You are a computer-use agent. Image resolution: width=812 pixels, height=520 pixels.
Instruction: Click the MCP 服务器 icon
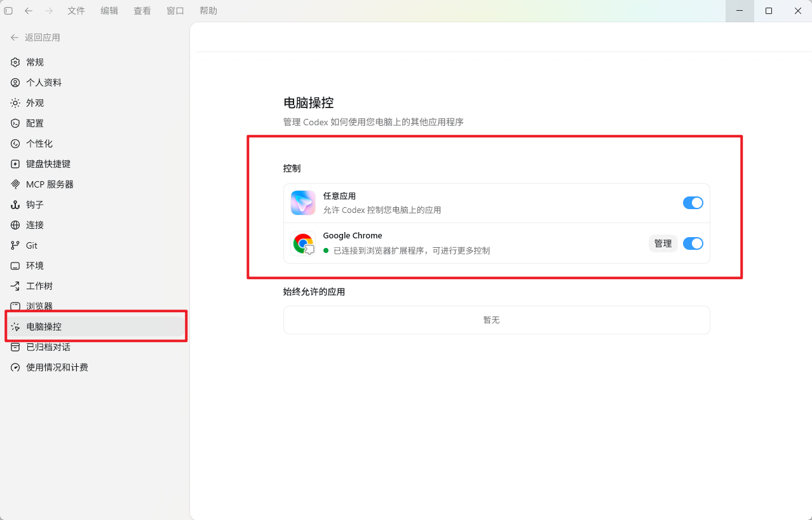[x=15, y=184]
